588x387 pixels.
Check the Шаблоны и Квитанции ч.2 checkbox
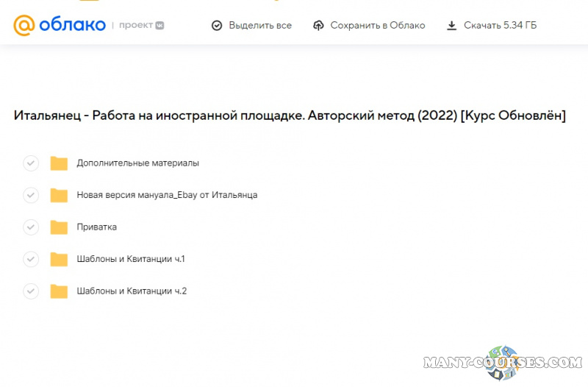(31, 291)
